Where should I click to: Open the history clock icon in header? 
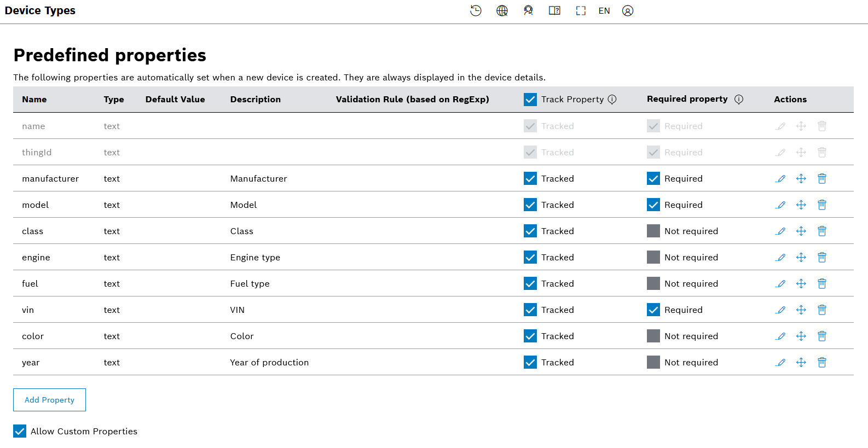click(x=476, y=11)
